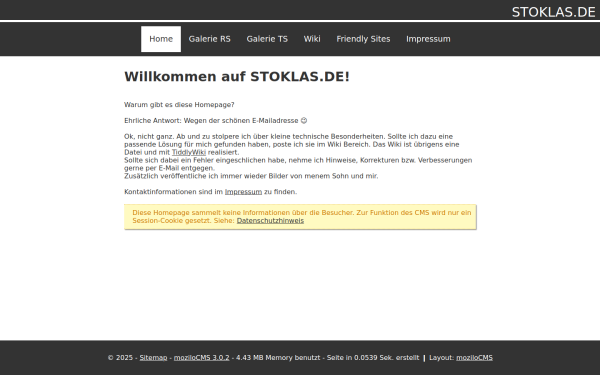
Task: Open the Impressum link in the text
Action: tap(243, 192)
